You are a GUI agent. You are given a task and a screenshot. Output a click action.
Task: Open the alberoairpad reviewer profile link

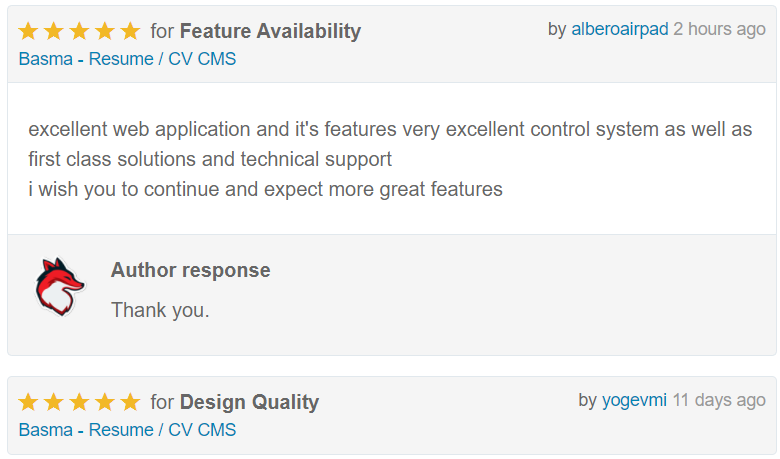[619, 29]
